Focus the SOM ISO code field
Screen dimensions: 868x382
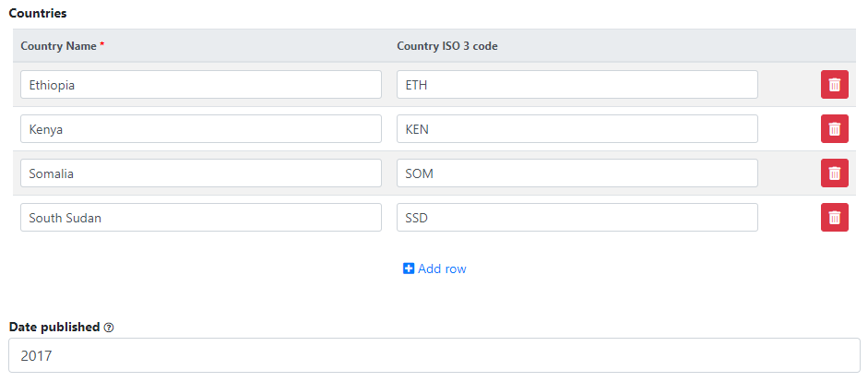point(577,173)
